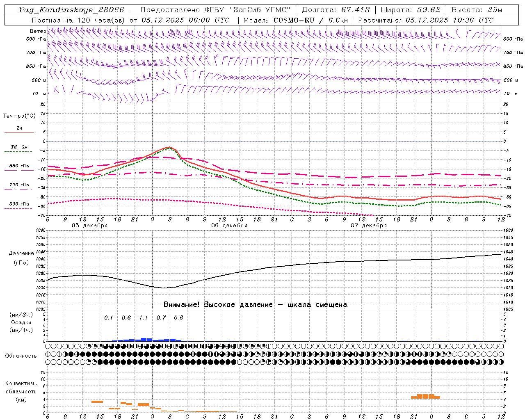Click the Рассчитано: 05.12.2025 10:36 UTC timestamp
The width and height of the screenshot is (525, 420).
pyautogui.click(x=426, y=20)
